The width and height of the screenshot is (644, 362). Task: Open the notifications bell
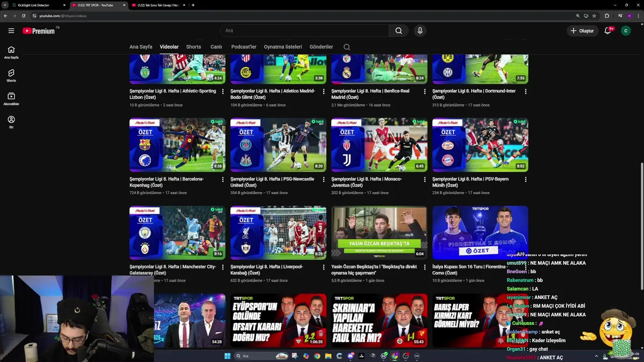tap(607, 31)
